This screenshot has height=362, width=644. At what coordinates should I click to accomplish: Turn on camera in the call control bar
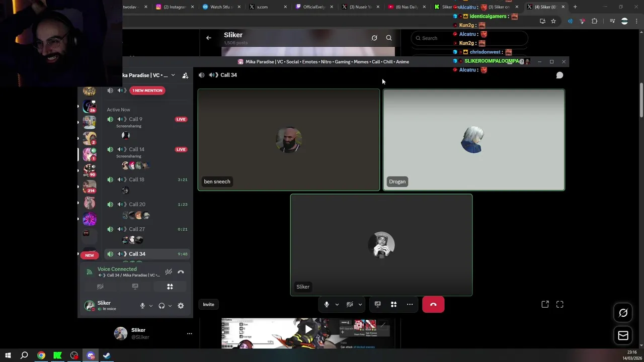click(x=350, y=304)
